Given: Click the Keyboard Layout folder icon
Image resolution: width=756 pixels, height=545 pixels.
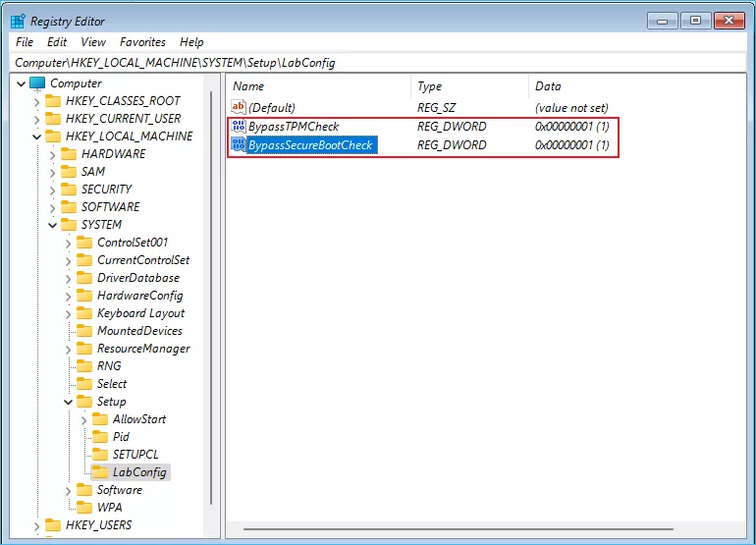Looking at the screenshot, I should pyautogui.click(x=84, y=313).
